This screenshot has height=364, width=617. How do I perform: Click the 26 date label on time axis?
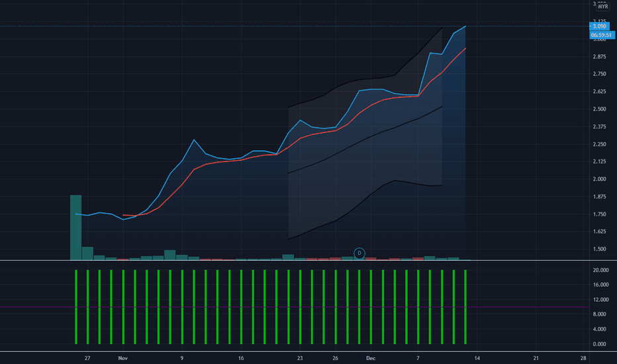[x=335, y=359]
